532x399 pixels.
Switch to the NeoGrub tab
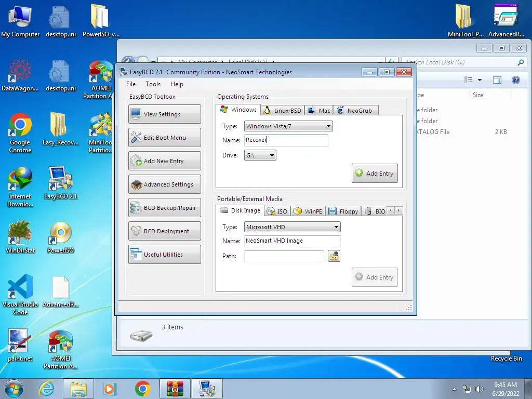tap(355, 111)
